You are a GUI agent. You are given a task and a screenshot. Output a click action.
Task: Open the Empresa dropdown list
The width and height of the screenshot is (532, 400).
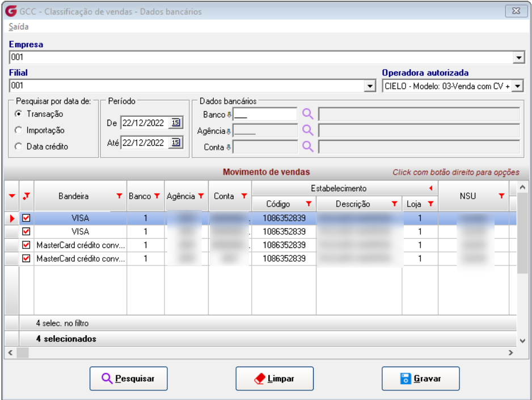(518, 58)
